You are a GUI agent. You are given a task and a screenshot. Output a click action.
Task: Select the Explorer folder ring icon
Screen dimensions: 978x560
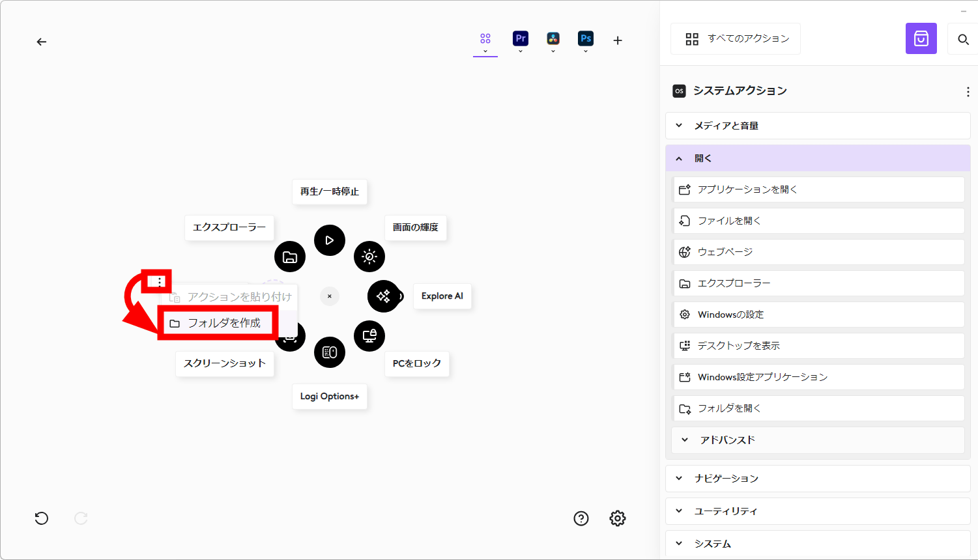pyautogui.click(x=290, y=257)
